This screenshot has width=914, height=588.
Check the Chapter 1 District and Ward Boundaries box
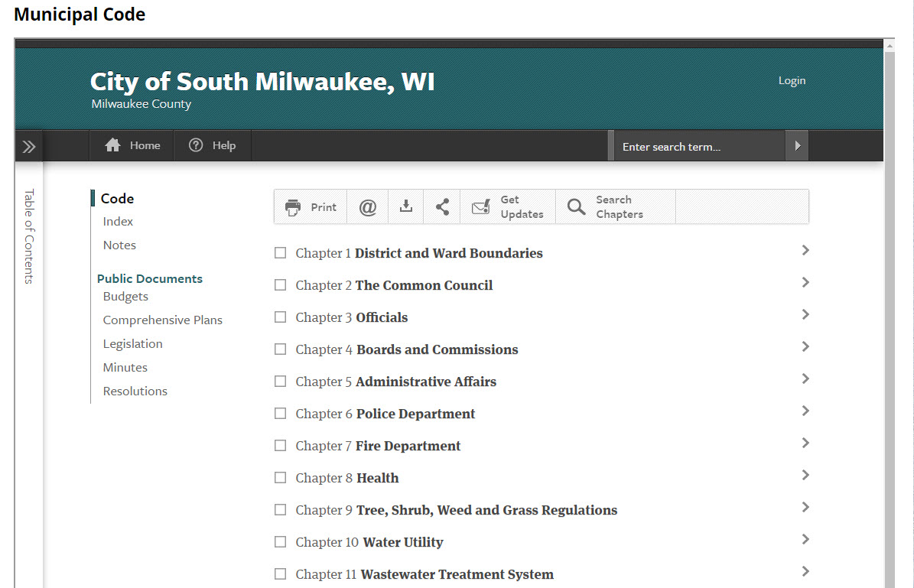(x=281, y=253)
